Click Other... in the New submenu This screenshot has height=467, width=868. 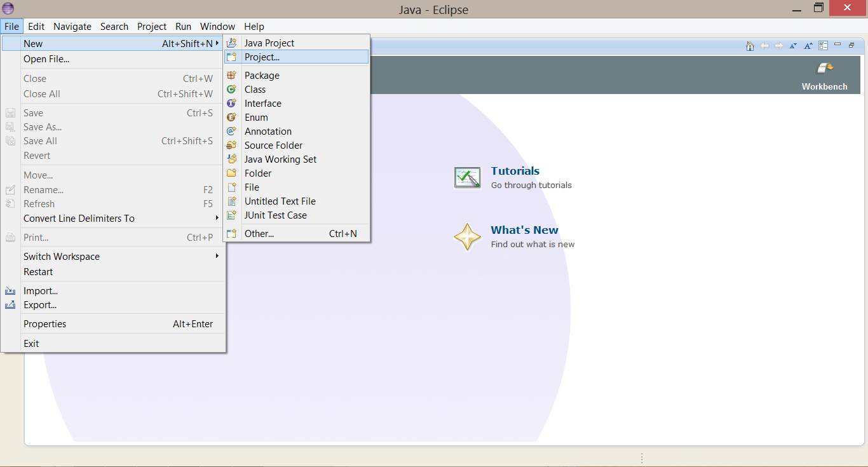(259, 234)
